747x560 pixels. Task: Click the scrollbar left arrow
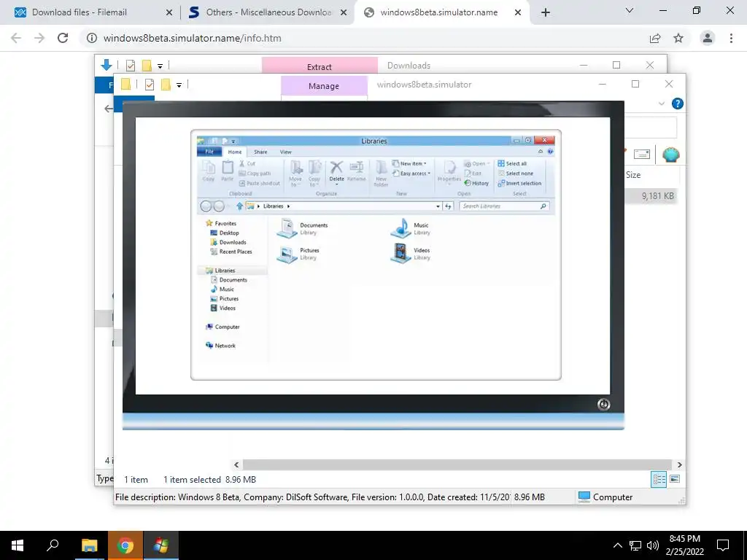click(x=236, y=464)
